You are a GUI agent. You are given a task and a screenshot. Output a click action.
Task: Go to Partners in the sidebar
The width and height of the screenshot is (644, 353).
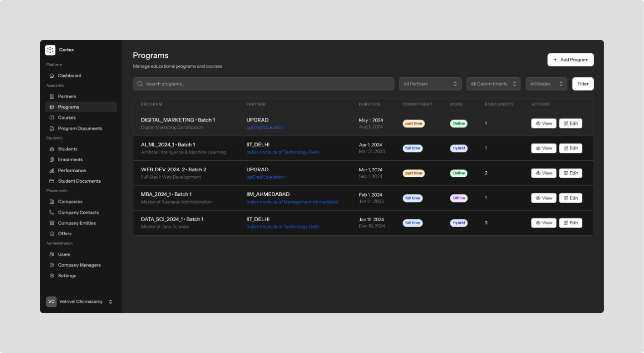pyautogui.click(x=81, y=97)
